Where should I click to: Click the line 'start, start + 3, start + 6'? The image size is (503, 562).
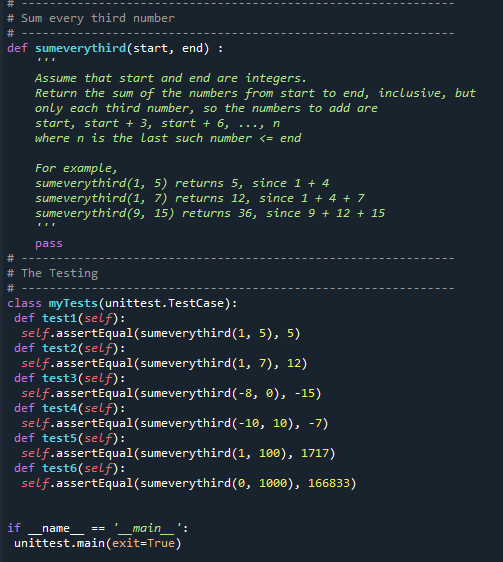tap(157, 123)
